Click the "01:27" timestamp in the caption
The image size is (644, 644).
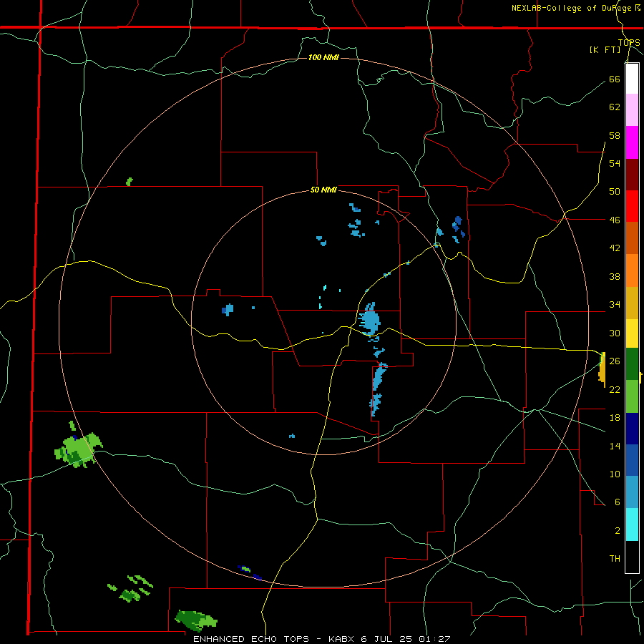tap(434, 639)
